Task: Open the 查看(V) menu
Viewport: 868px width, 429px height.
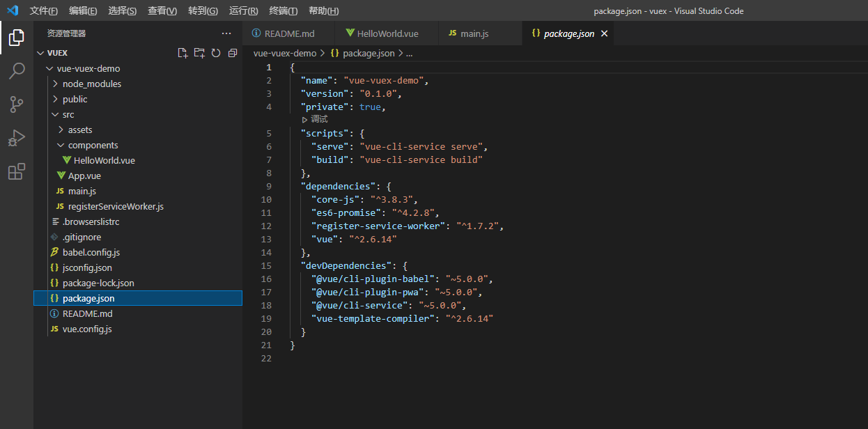Action: [162, 11]
